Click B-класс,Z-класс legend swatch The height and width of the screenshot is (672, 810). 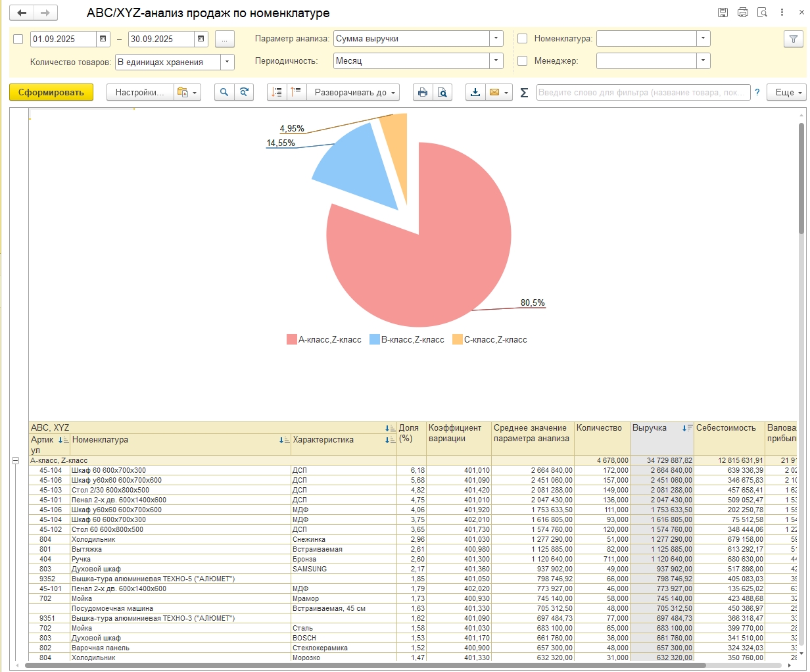tap(375, 340)
